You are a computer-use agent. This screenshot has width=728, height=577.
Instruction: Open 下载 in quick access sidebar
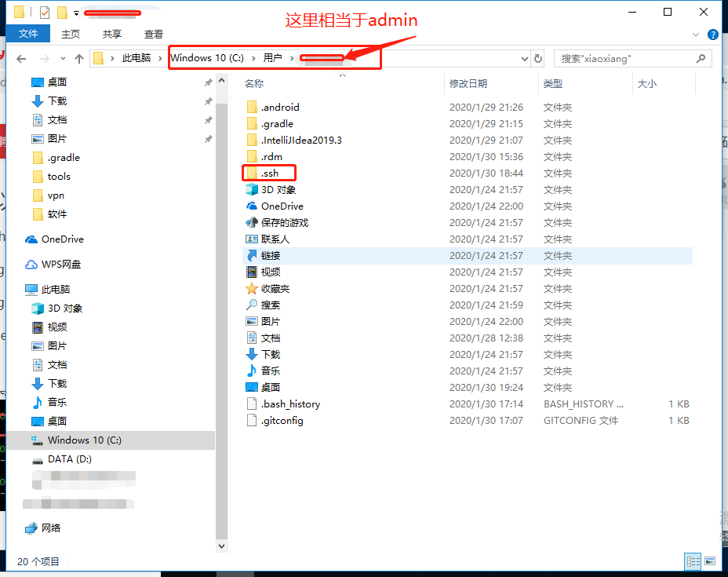[56, 100]
